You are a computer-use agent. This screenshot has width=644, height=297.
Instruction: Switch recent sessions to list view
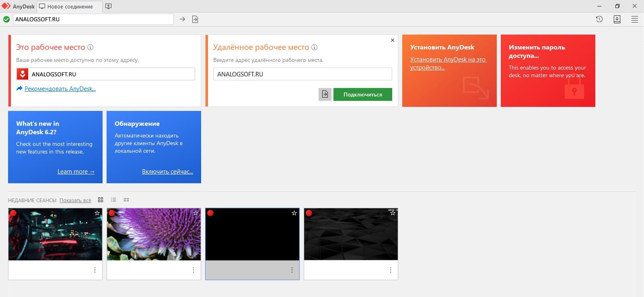[x=113, y=200]
